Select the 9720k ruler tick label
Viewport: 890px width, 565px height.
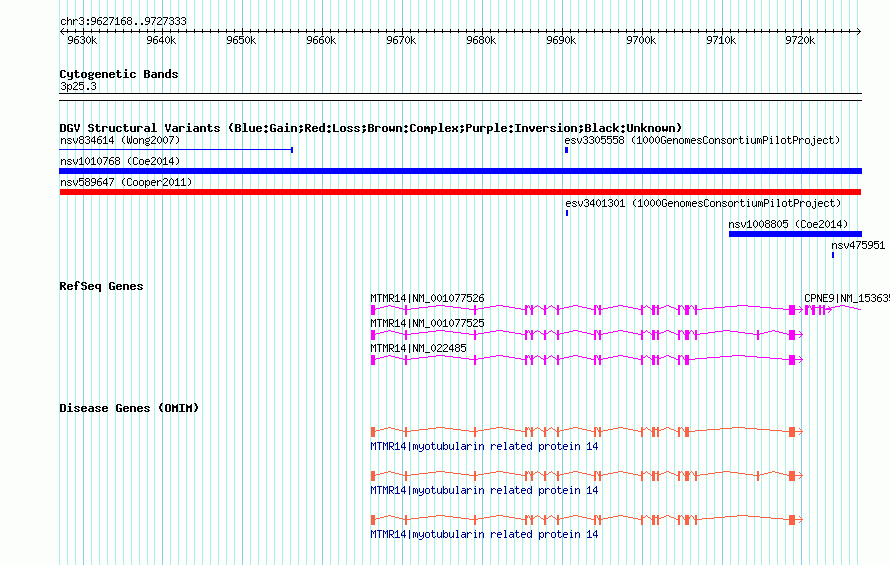(x=800, y=40)
